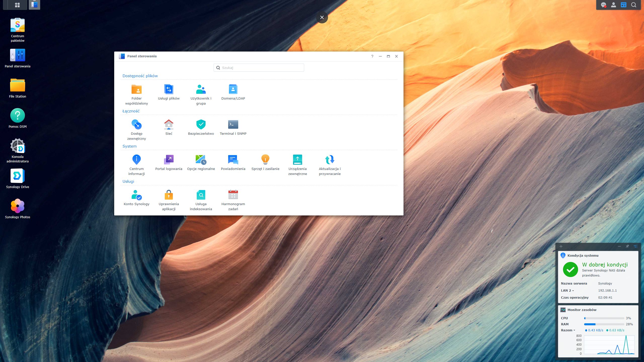The image size is (644, 362).
Task: Open the global search magnifier icon
Action: click(634, 5)
